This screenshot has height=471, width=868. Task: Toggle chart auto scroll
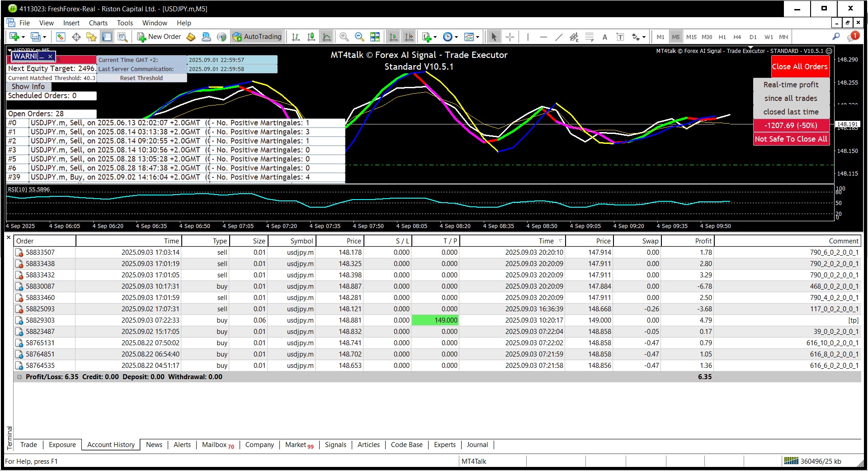(393, 37)
